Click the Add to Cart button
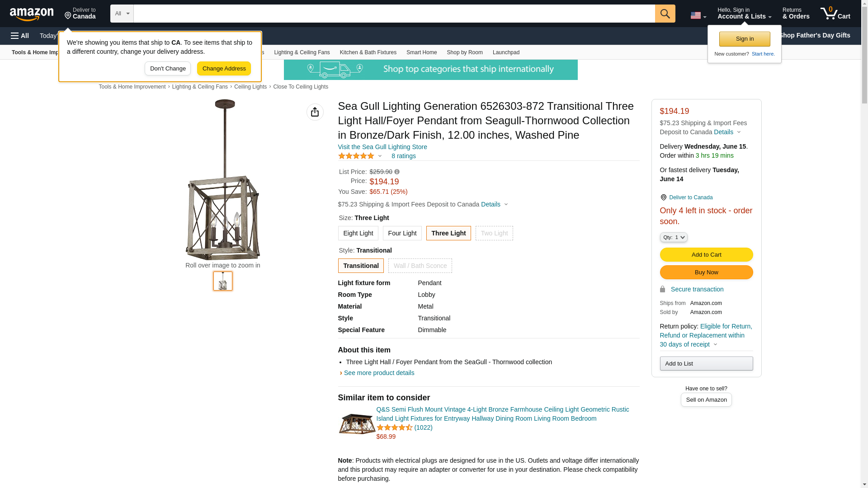The width and height of the screenshot is (868, 488). tap(706, 254)
